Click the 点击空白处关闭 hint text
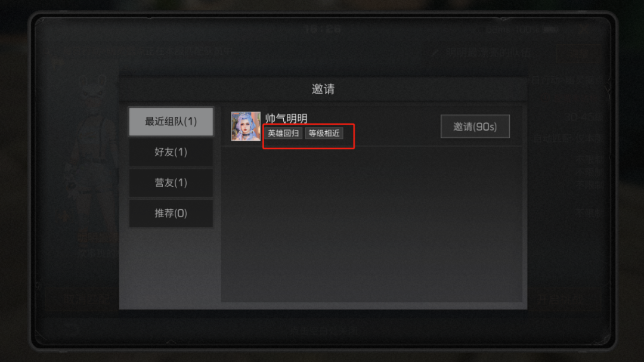644x362 pixels. coord(324,330)
